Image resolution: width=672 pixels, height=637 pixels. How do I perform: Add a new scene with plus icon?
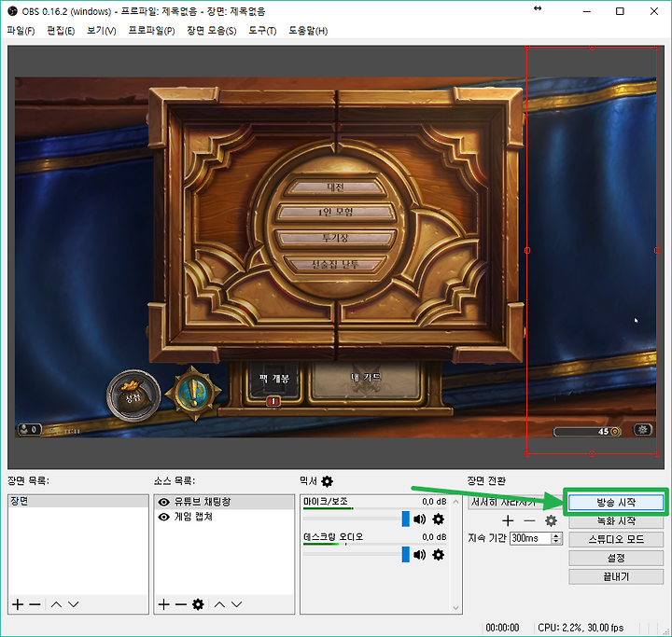click(18, 604)
